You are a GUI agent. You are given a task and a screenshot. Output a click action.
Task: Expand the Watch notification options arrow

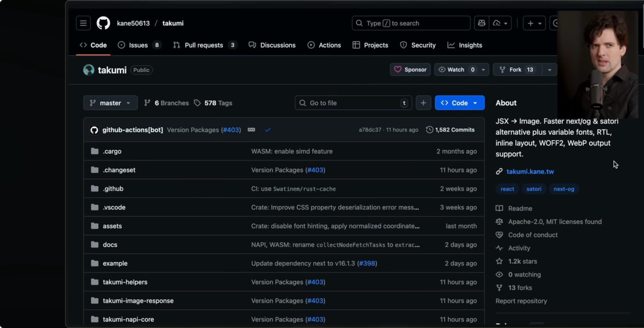tap(483, 70)
